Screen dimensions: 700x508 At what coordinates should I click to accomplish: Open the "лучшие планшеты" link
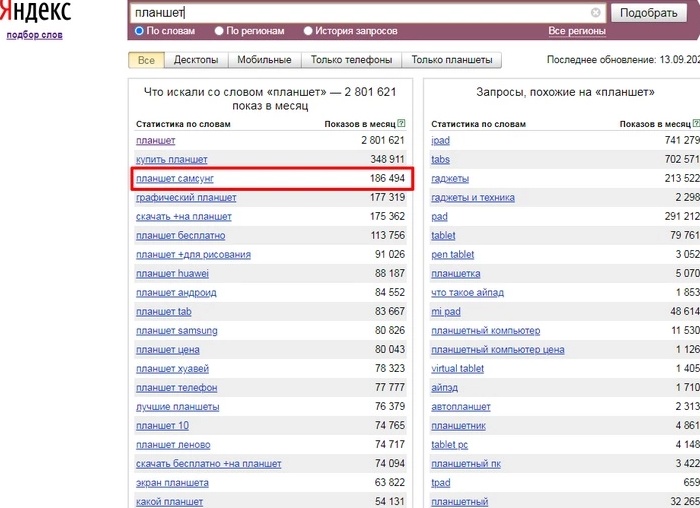(178, 407)
